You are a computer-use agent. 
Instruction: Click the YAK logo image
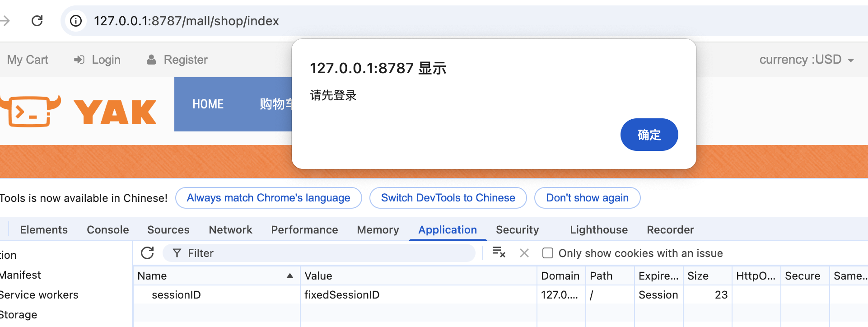tap(79, 111)
